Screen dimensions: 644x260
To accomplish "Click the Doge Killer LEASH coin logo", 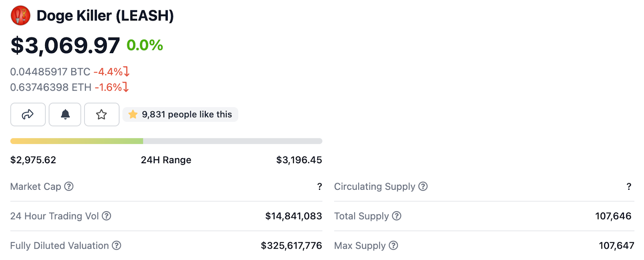I will point(20,16).
